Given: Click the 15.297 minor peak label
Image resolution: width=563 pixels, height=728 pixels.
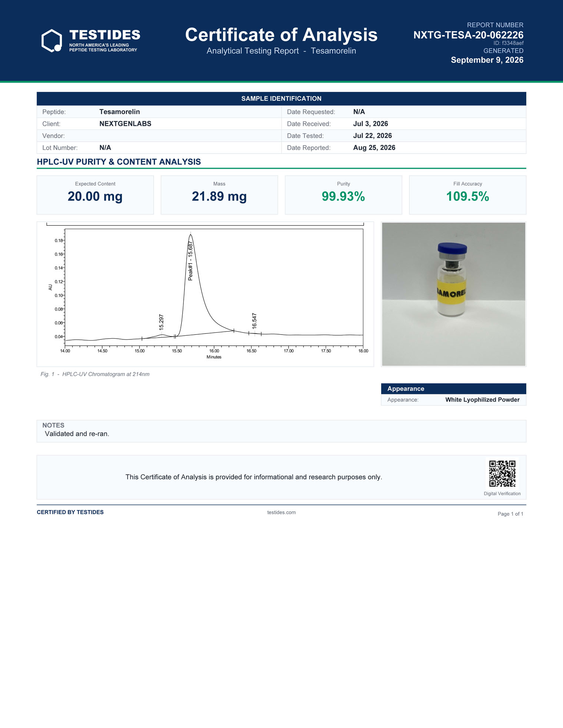Looking at the screenshot, I should click(x=161, y=322).
